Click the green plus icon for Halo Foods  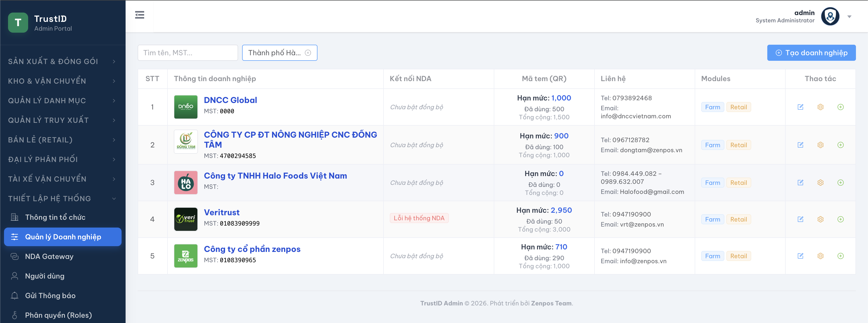[x=840, y=183]
